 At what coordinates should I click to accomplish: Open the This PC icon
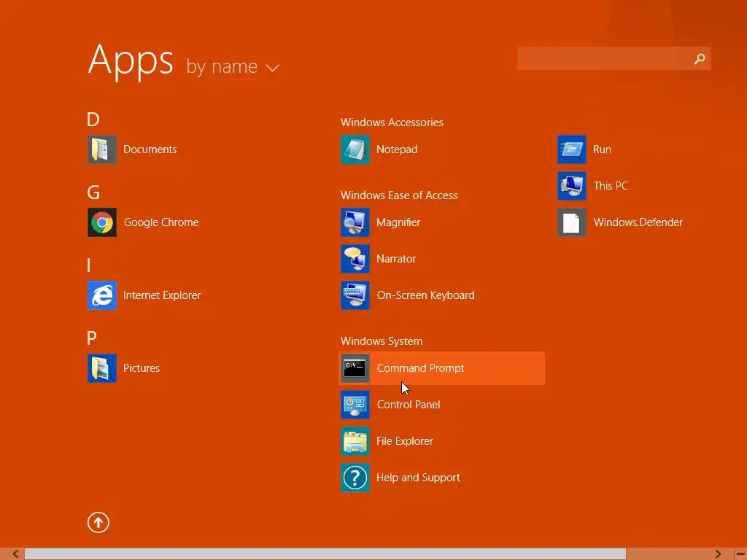pyautogui.click(x=572, y=186)
